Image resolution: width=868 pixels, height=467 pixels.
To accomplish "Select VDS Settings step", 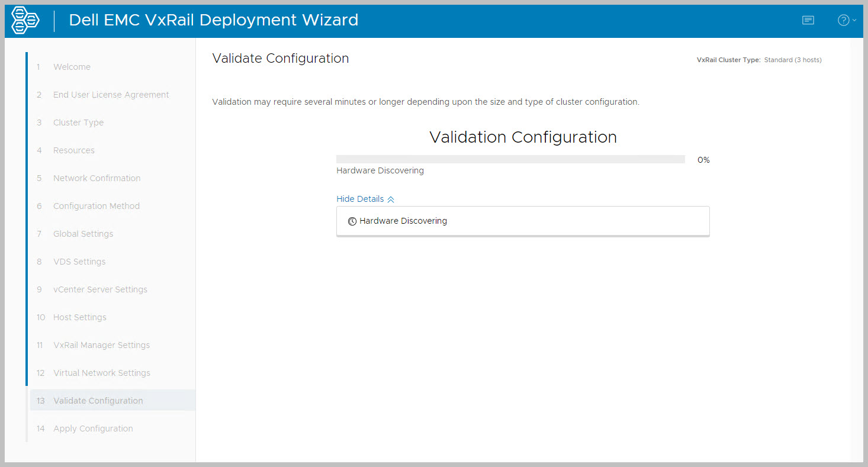I will click(79, 262).
